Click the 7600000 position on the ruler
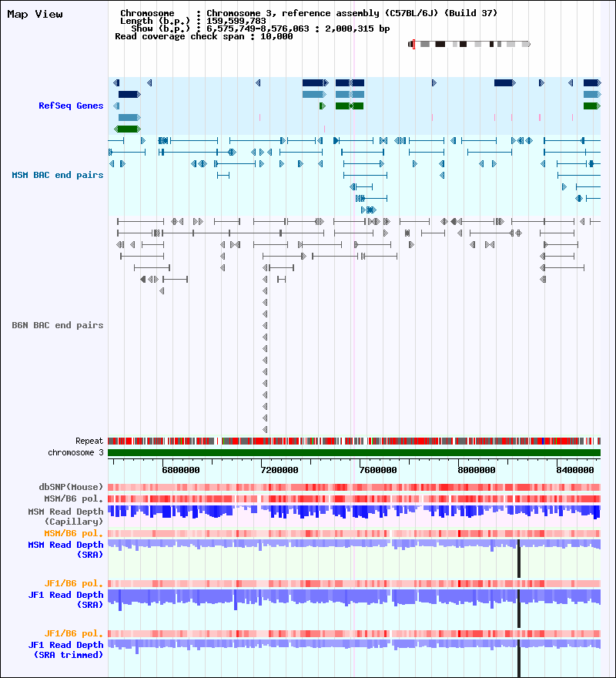This screenshot has height=678, width=616. coord(378,470)
